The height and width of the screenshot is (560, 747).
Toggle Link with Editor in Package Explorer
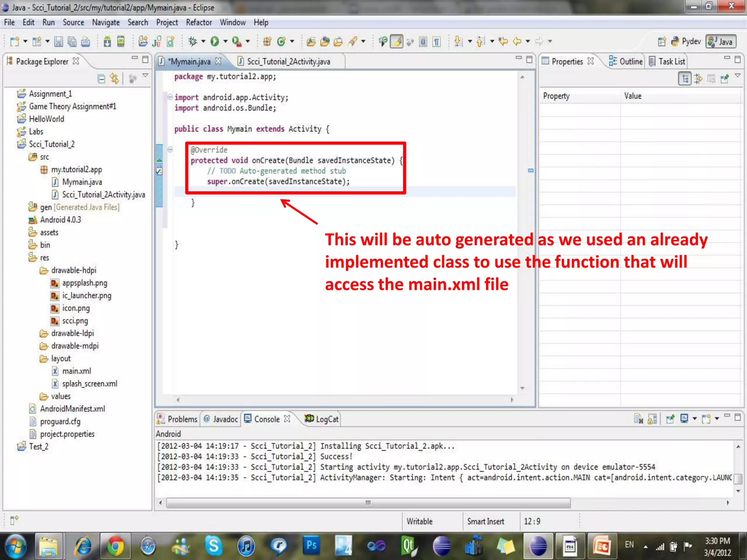[x=115, y=78]
